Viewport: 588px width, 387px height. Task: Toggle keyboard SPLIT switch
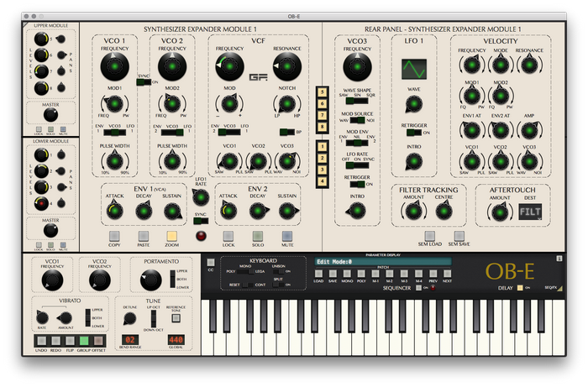coord(279,285)
